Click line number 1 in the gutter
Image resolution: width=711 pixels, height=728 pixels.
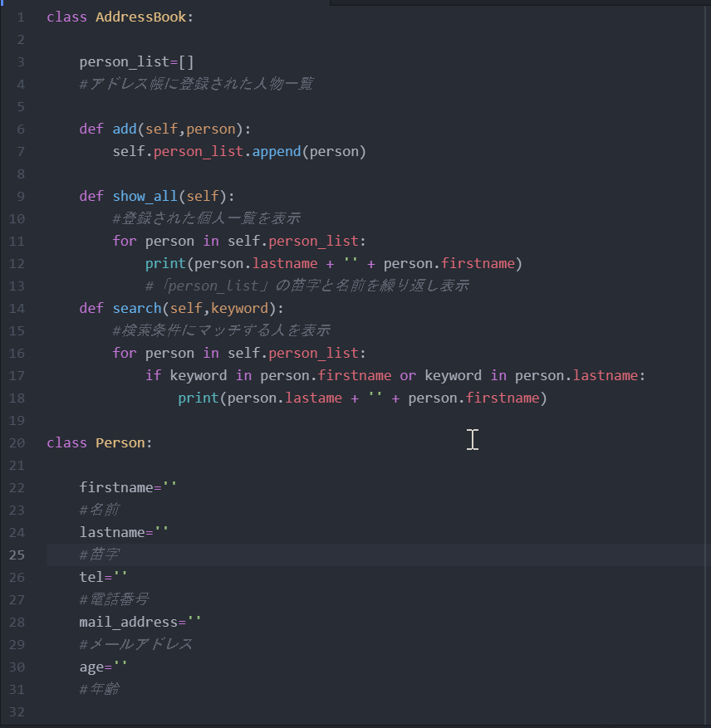21,17
